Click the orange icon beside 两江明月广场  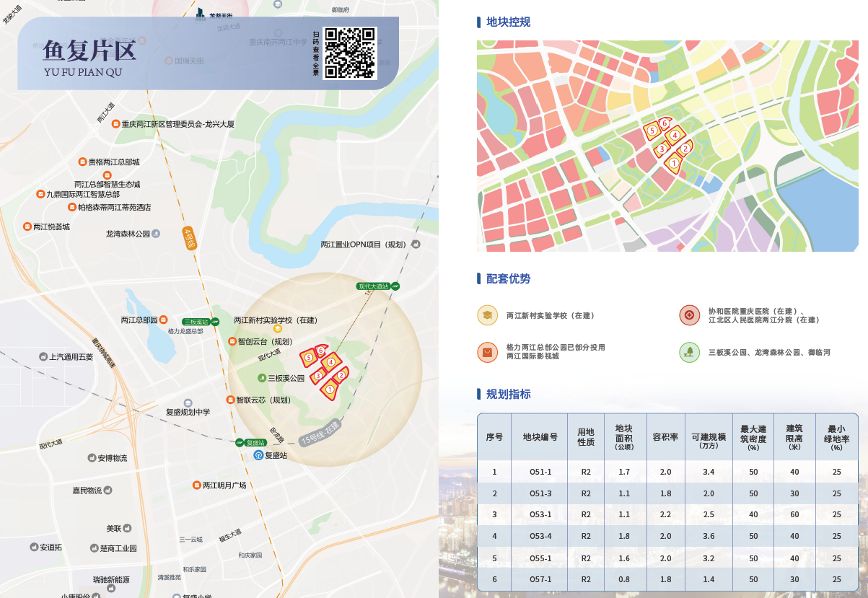coord(196,485)
